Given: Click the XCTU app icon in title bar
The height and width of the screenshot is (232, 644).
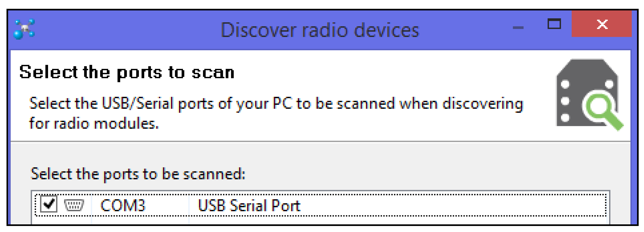Looking at the screenshot, I should 24,29.
